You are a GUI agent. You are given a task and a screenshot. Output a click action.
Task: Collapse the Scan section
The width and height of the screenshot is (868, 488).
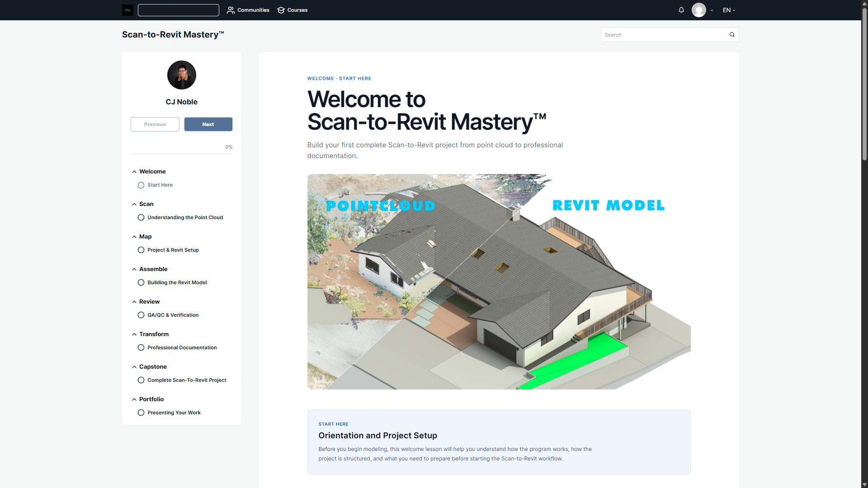(x=134, y=204)
